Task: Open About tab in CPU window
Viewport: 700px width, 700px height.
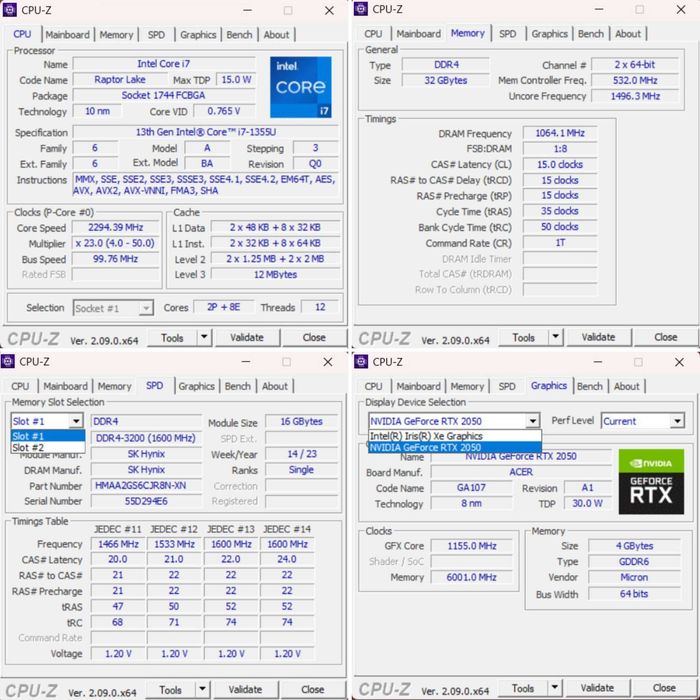Action: coord(276,34)
